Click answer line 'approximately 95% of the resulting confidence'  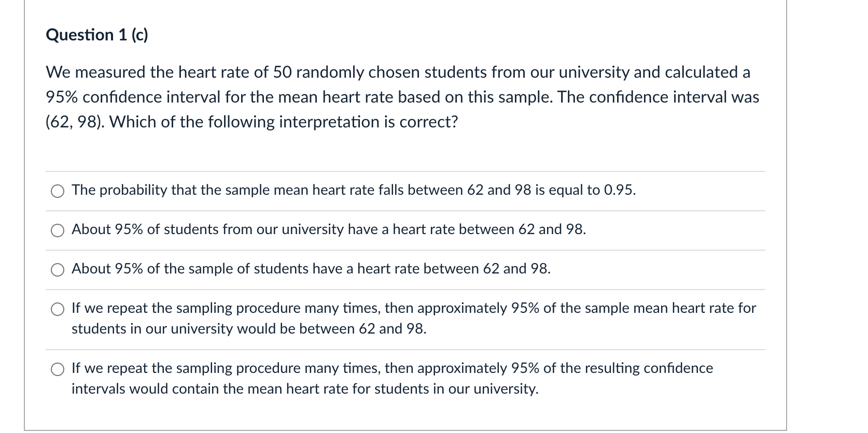(392, 368)
